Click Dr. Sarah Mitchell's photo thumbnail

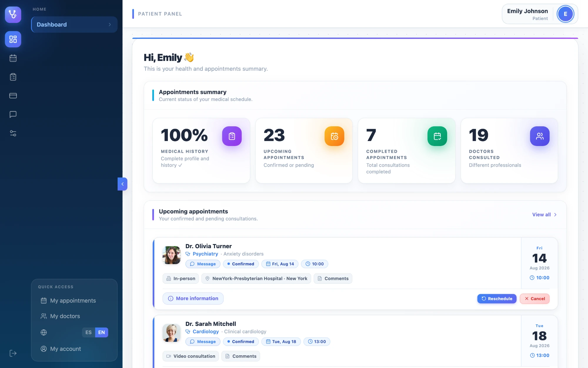[171, 333]
